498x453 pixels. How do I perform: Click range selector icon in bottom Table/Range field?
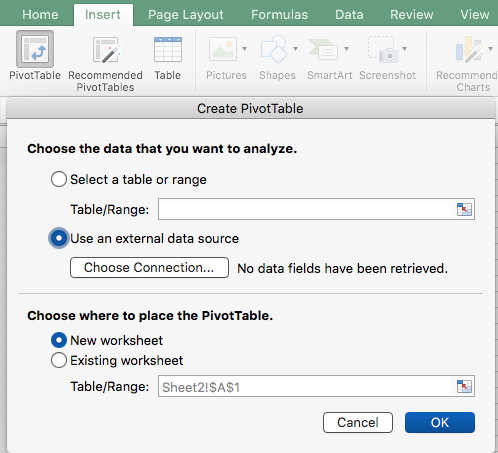[464, 386]
